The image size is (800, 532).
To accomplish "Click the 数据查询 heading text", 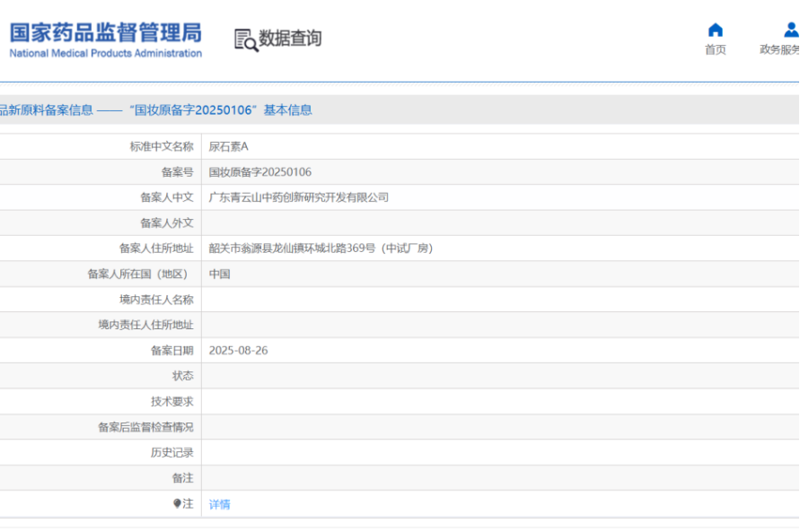I will pos(290,38).
